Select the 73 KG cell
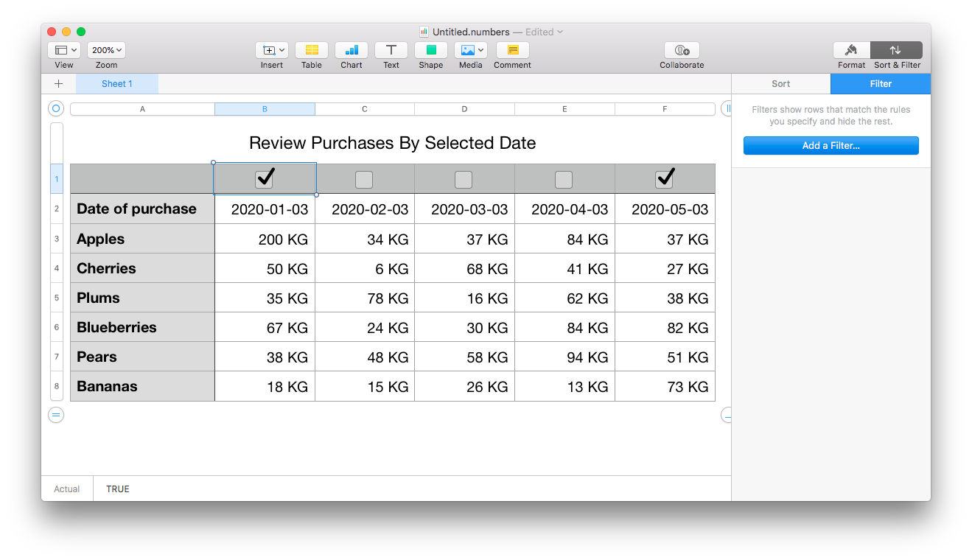The image size is (972, 560). 665,386
